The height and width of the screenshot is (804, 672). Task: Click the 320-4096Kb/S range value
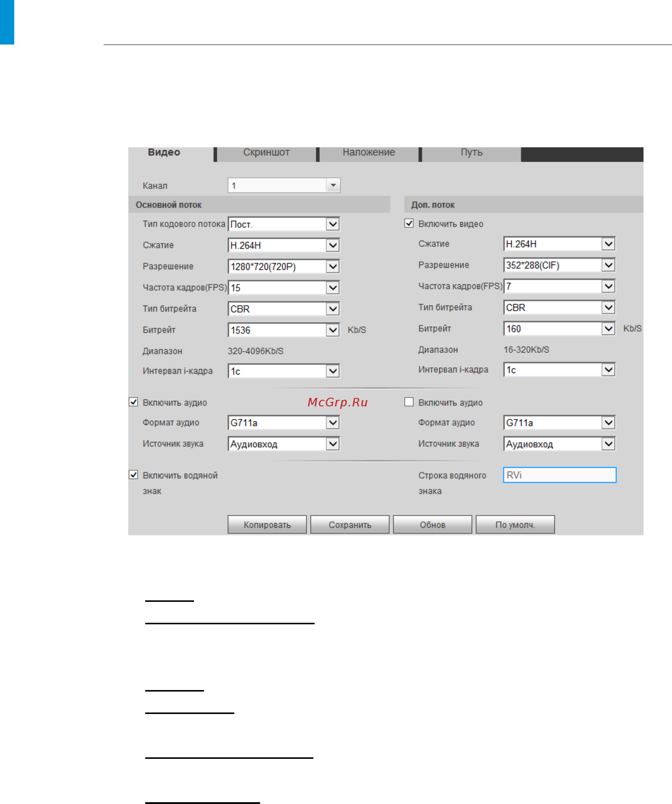pos(256,351)
